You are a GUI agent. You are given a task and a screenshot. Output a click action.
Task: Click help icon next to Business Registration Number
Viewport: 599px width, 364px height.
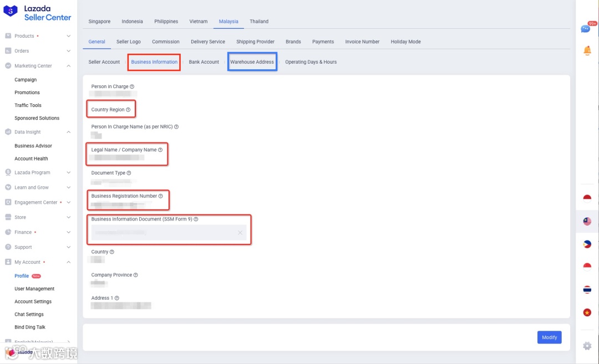[x=160, y=196]
